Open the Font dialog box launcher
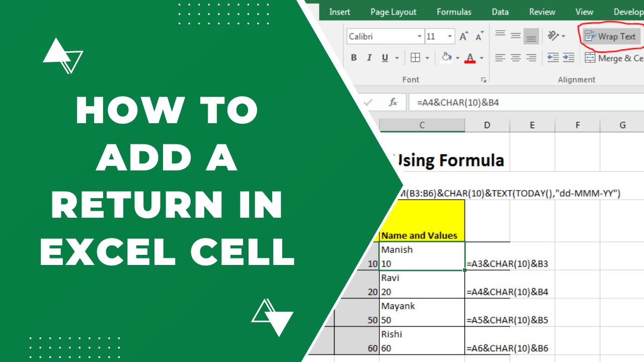This screenshot has height=362, width=644. [x=484, y=79]
